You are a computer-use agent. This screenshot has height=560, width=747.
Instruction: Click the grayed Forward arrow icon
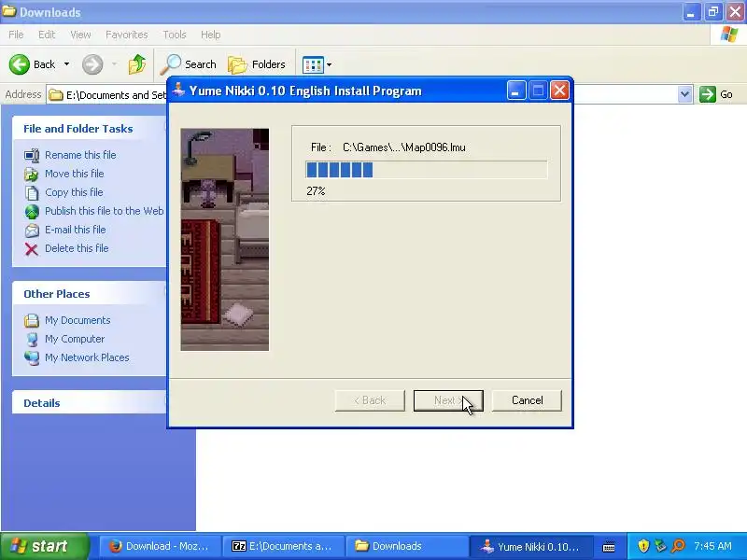[92, 64]
